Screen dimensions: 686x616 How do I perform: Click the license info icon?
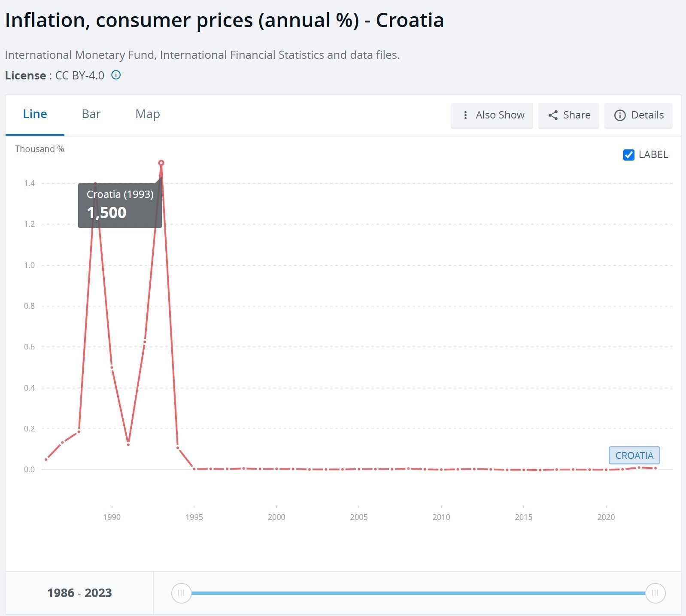click(116, 75)
